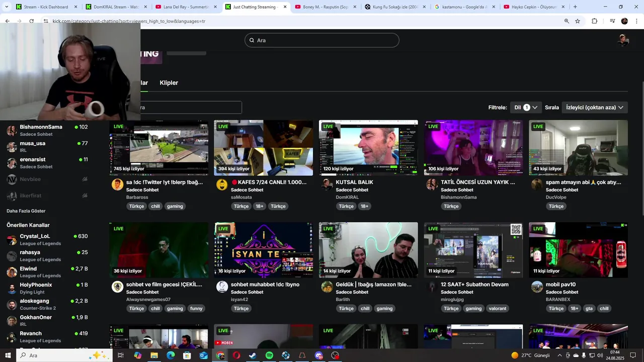Image resolution: width=644 pixels, height=362 pixels.
Task: Open musa_usa channel in sidebar
Action: tap(48, 146)
